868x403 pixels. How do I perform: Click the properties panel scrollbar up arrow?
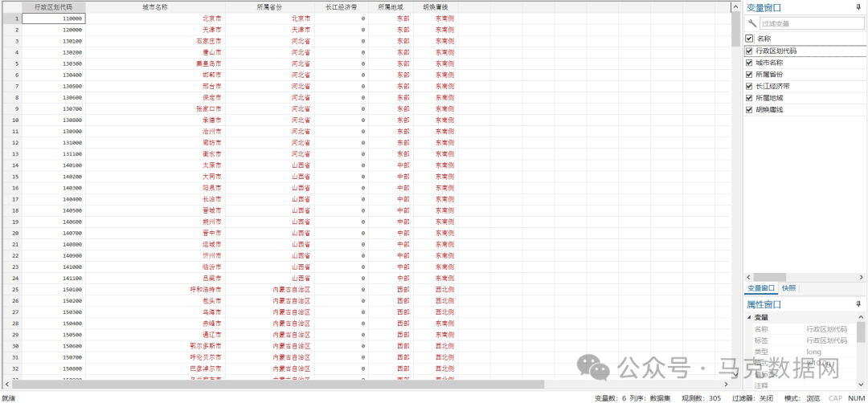tap(861, 317)
